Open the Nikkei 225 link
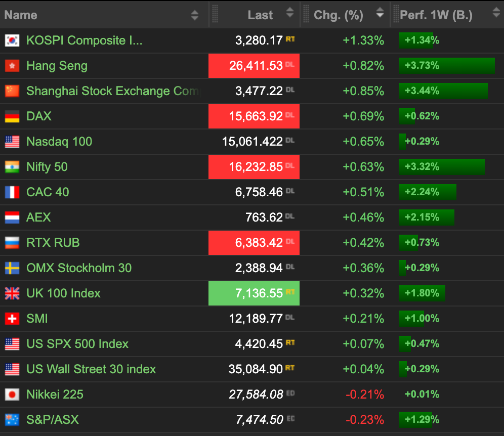 pyautogui.click(x=55, y=395)
